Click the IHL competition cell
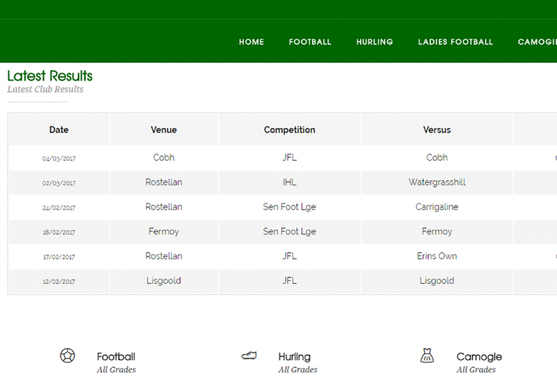Viewport: 557px width, 392px height. coord(289,182)
